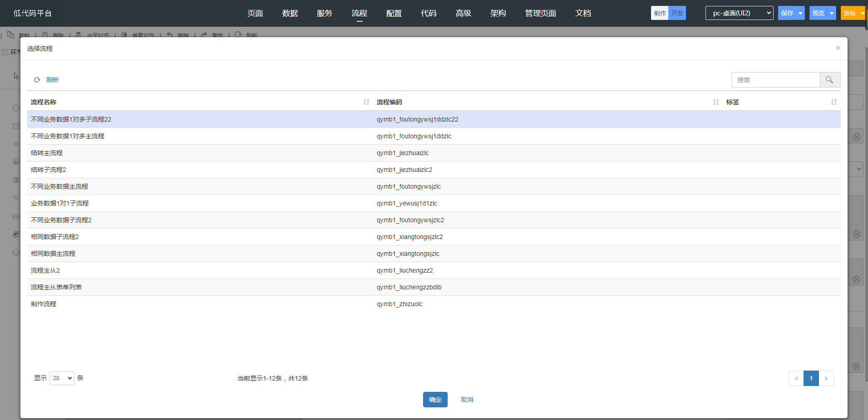The image size is (868, 420).
Task: Switch mode toggle to 开发
Action: point(677,13)
